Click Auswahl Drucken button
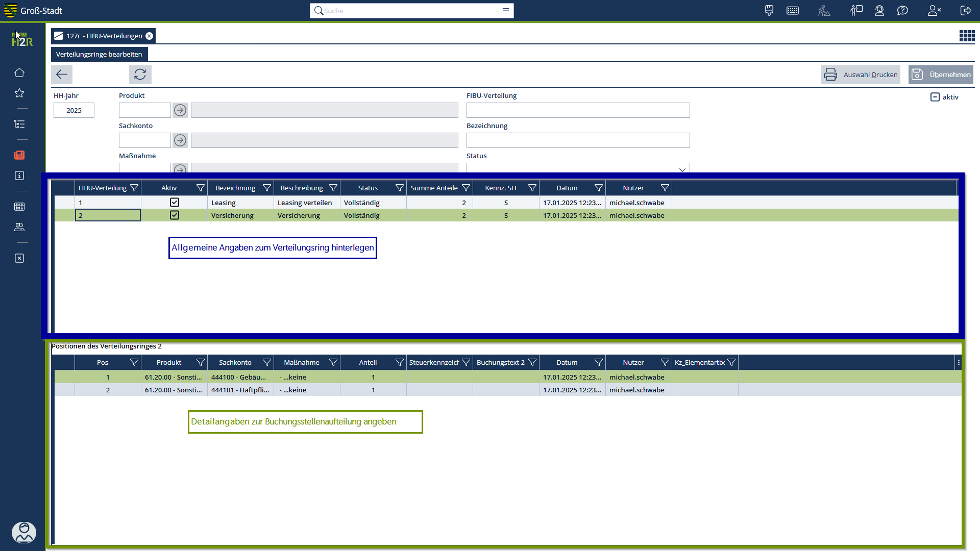The height and width of the screenshot is (551, 980). point(861,74)
